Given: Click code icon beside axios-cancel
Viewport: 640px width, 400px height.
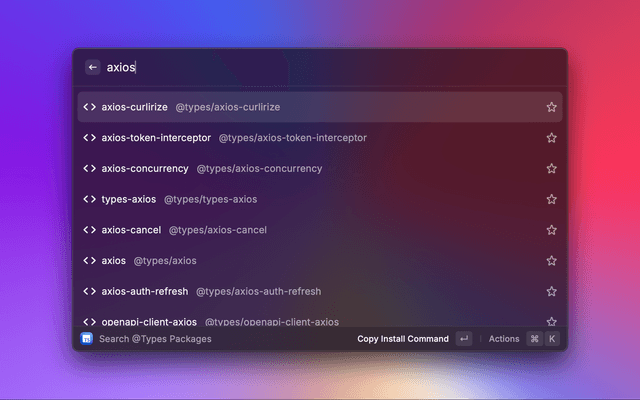Looking at the screenshot, I should (x=89, y=230).
